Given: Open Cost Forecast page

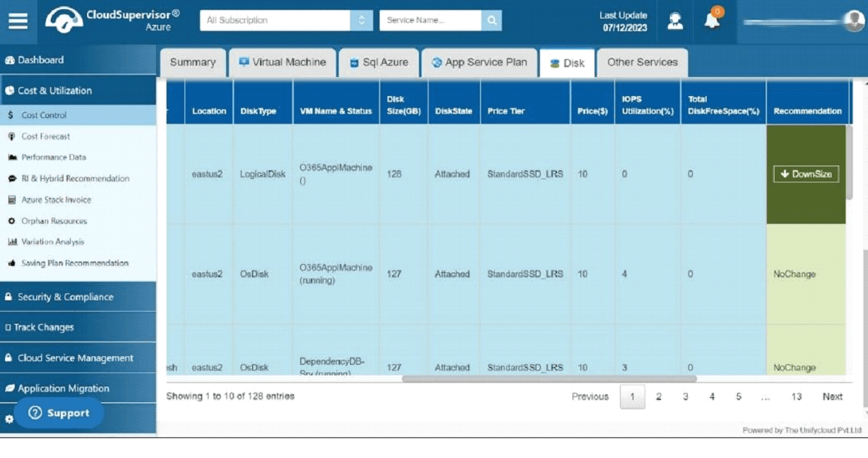Looking at the screenshot, I should tap(46, 136).
